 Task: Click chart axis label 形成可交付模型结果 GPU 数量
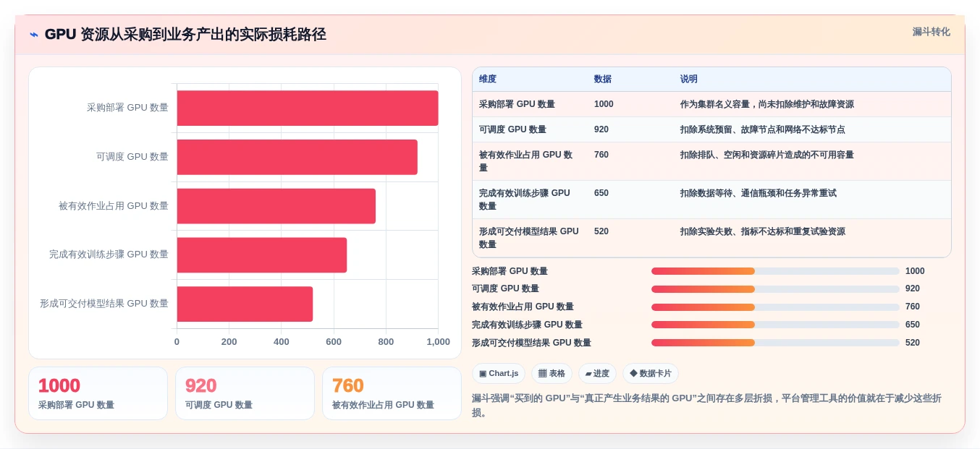coord(104,304)
